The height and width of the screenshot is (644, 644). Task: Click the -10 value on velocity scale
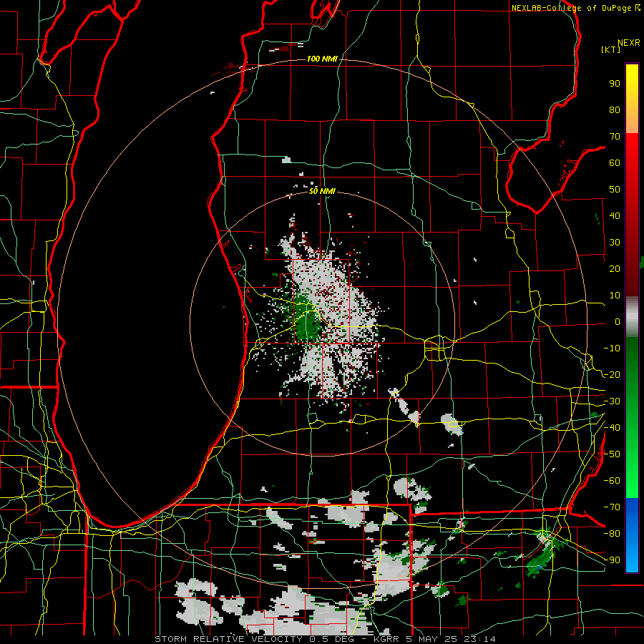(612, 348)
